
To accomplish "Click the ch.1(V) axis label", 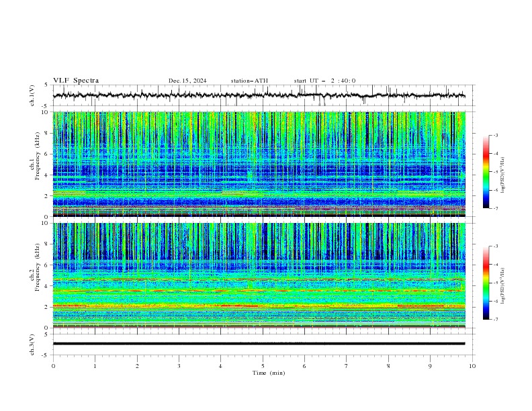I will (x=32, y=95).
